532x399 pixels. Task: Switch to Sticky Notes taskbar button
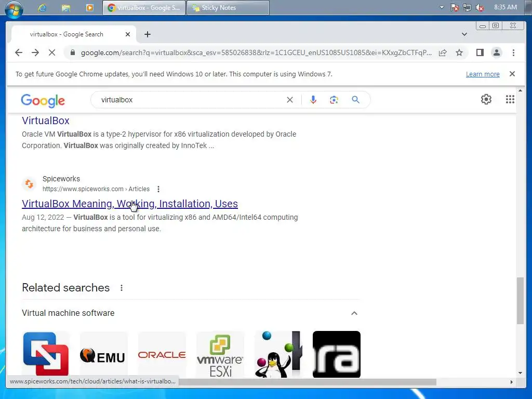pos(228,7)
